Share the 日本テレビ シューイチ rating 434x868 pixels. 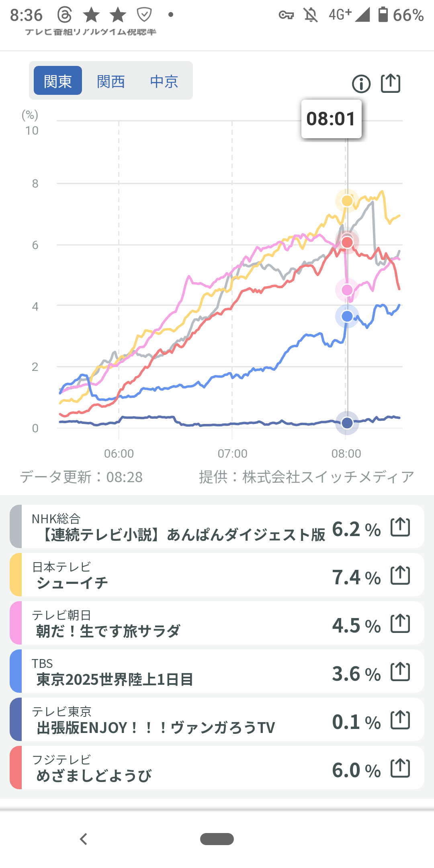point(400,575)
